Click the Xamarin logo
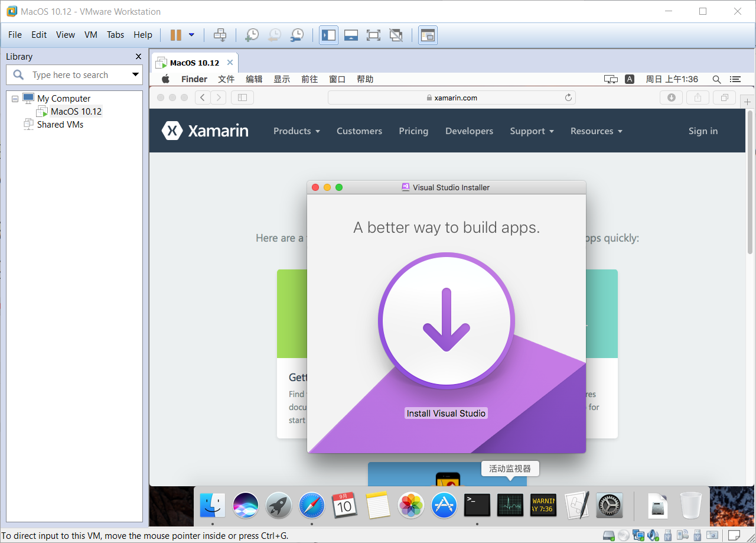This screenshot has width=756, height=543. pyautogui.click(x=205, y=131)
